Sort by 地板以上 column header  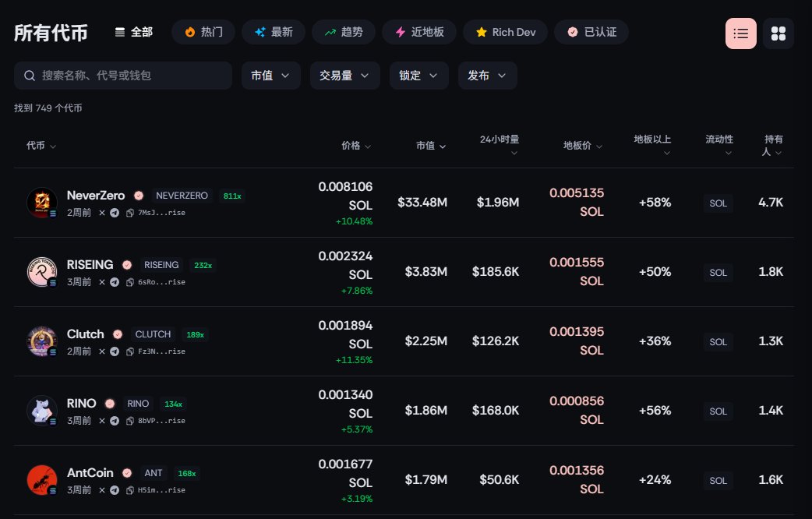pyautogui.click(x=652, y=146)
